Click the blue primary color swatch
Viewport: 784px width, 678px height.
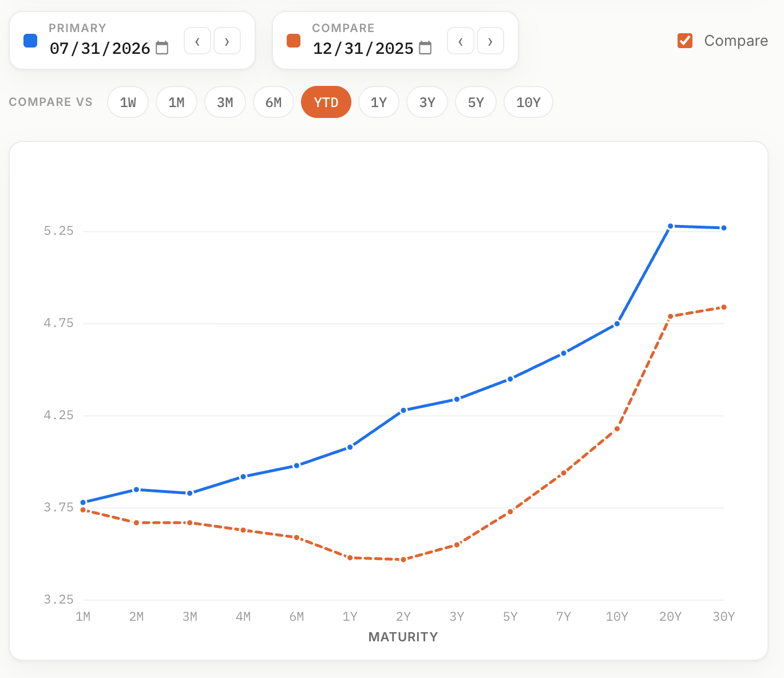(30, 41)
